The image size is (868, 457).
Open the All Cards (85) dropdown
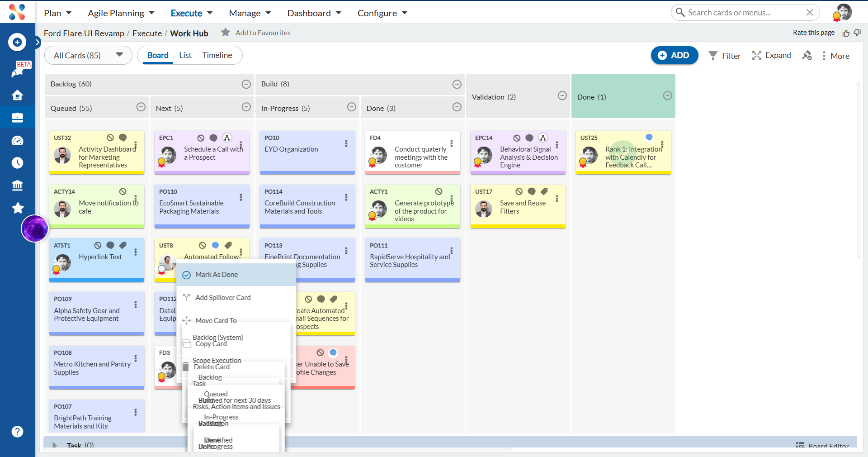(x=88, y=55)
